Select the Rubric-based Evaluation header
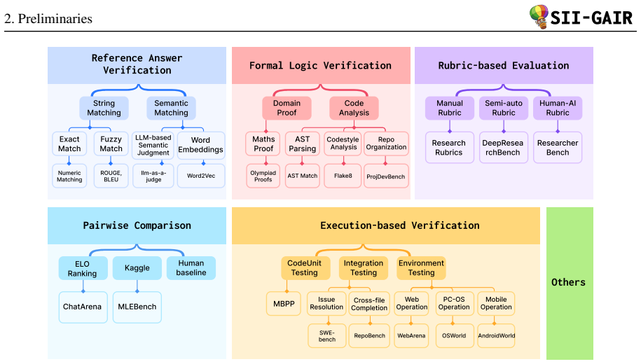The height and width of the screenshot is (364, 641). (504, 65)
